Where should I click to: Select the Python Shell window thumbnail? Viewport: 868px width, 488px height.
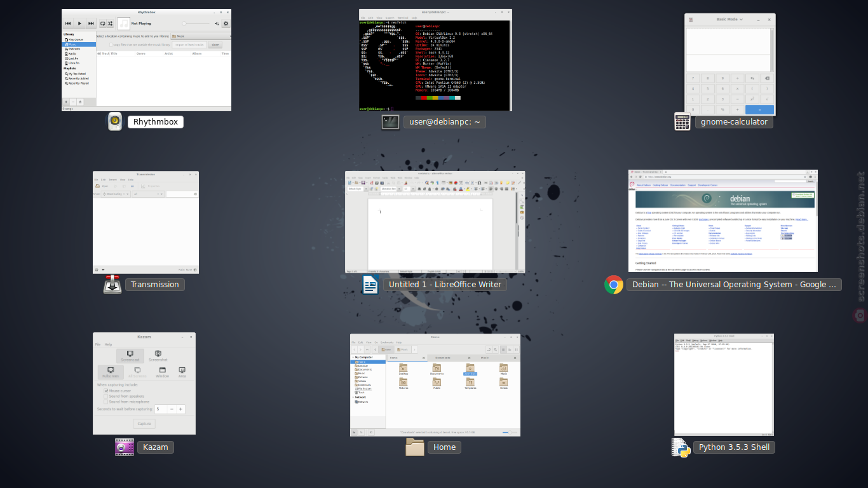point(724,384)
